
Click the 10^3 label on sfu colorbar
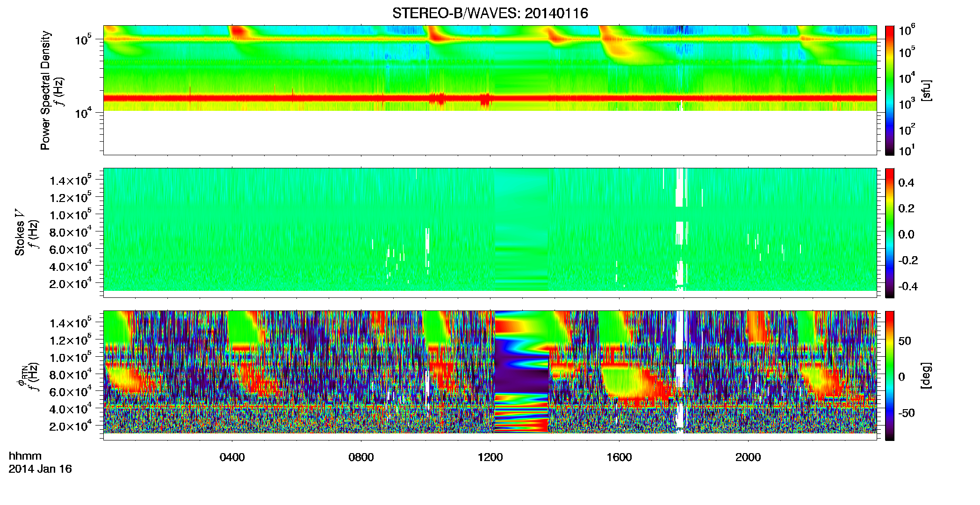point(907,103)
